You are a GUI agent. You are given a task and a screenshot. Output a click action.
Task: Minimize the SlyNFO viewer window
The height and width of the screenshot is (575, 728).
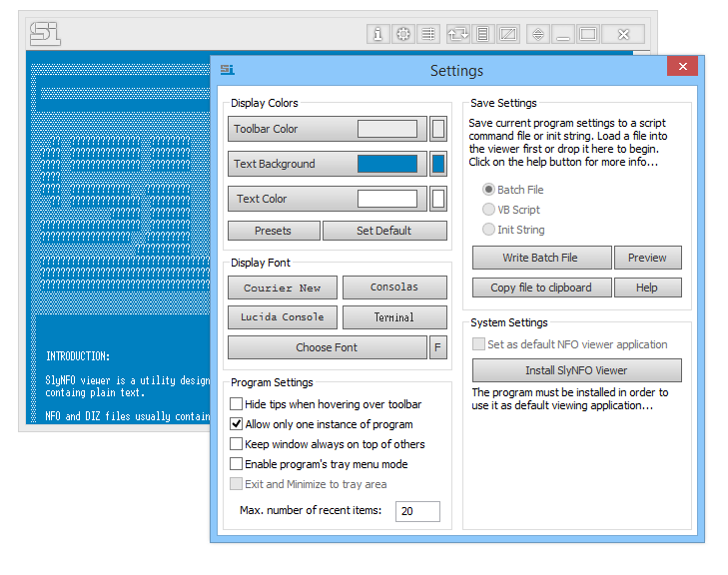tap(563, 34)
